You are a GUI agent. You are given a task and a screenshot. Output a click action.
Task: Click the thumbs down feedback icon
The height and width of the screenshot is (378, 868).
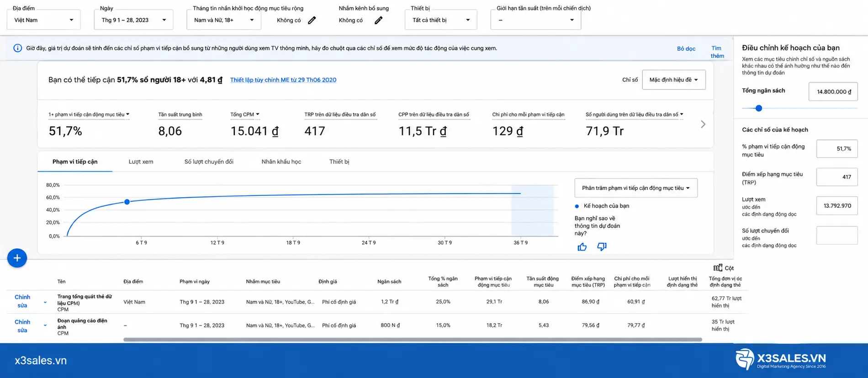[x=602, y=247]
